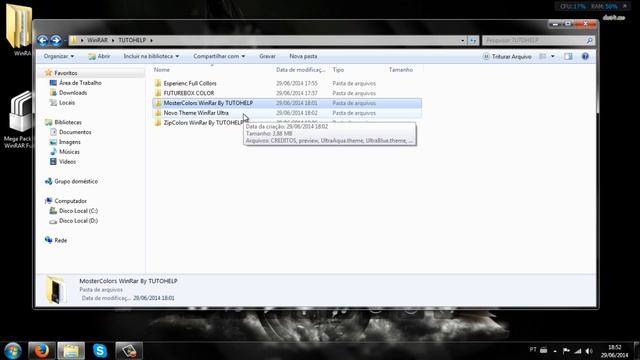Image resolution: width=640 pixels, height=360 pixels.
Task: Show hidden tray icons arrow
Action: click(555, 351)
